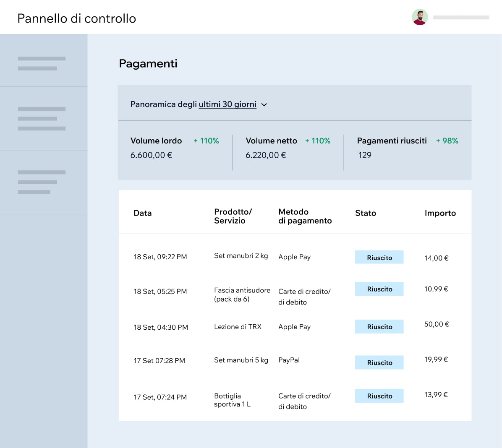This screenshot has height=448, width=502.
Task: Collapse the chevron beside ultimi 30 giorni
Action: tap(264, 105)
